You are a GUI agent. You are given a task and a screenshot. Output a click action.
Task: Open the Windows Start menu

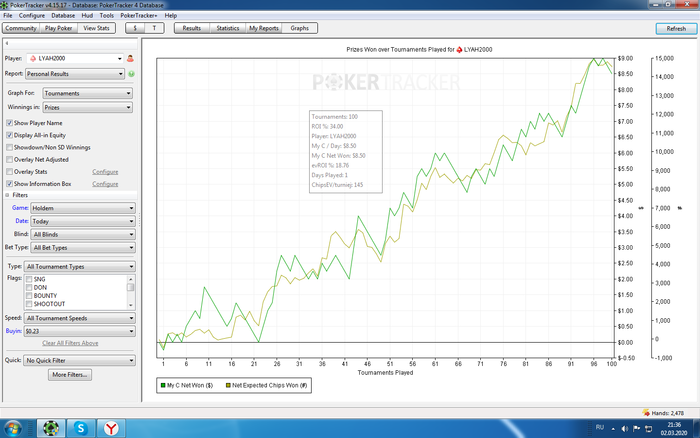(x=12, y=429)
